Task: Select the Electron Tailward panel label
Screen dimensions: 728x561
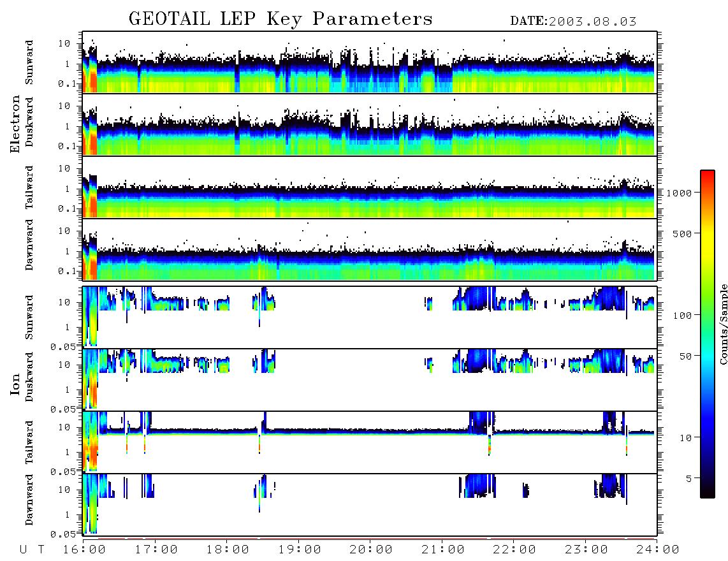Action: [29, 187]
